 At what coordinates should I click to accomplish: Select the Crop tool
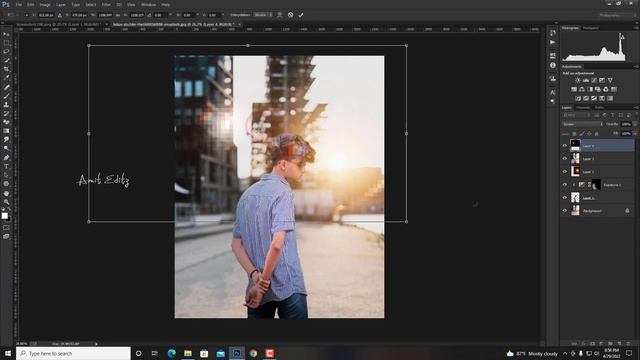coord(6,69)
